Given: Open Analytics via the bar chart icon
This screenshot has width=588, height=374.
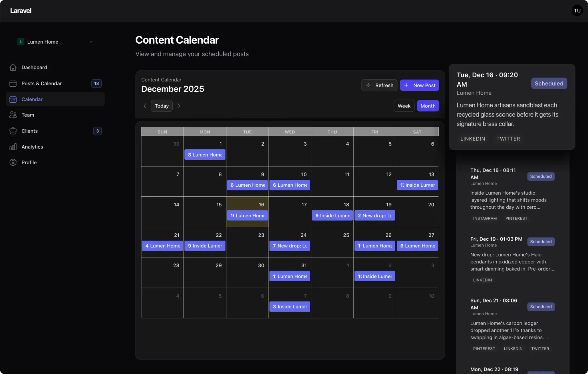Looking at the screenshot, I should tap(13, 147).
